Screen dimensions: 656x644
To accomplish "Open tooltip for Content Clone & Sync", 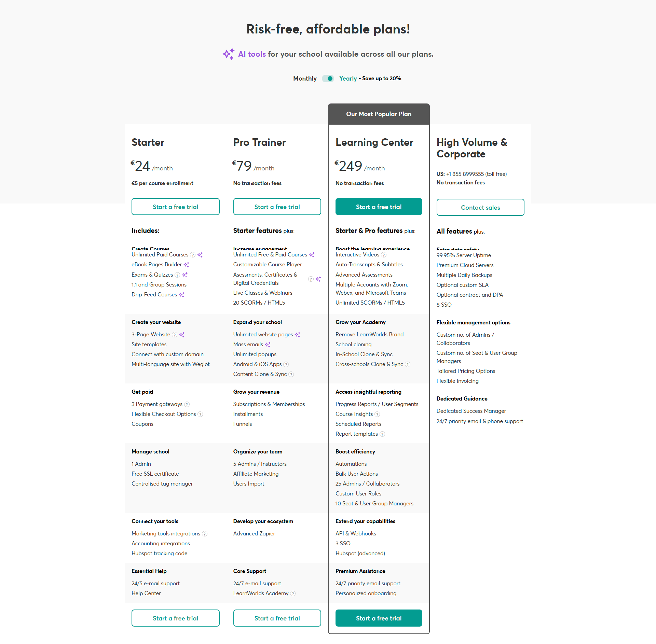I will [291, 374].
